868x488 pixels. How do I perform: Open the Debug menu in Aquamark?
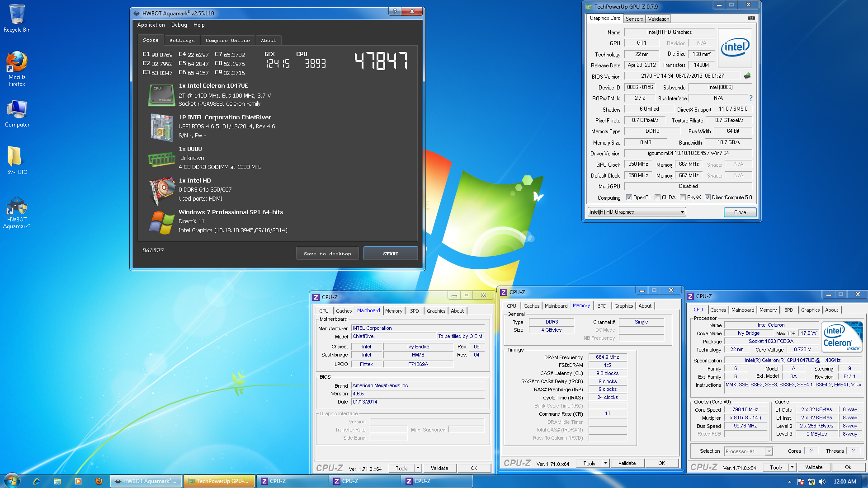(x=179, y=25)
